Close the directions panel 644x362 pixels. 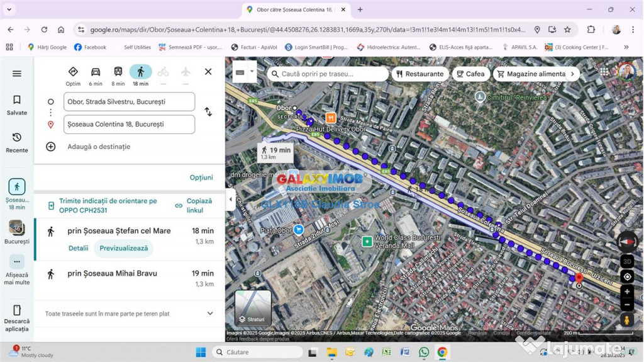coord(208,72)
